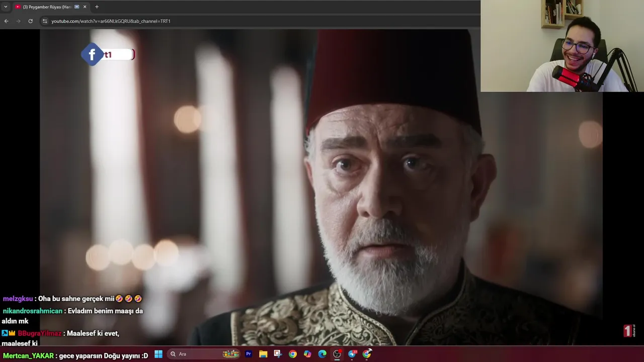Click message 'gece yaparsın Doğu yayını :D'

point(104,355)
